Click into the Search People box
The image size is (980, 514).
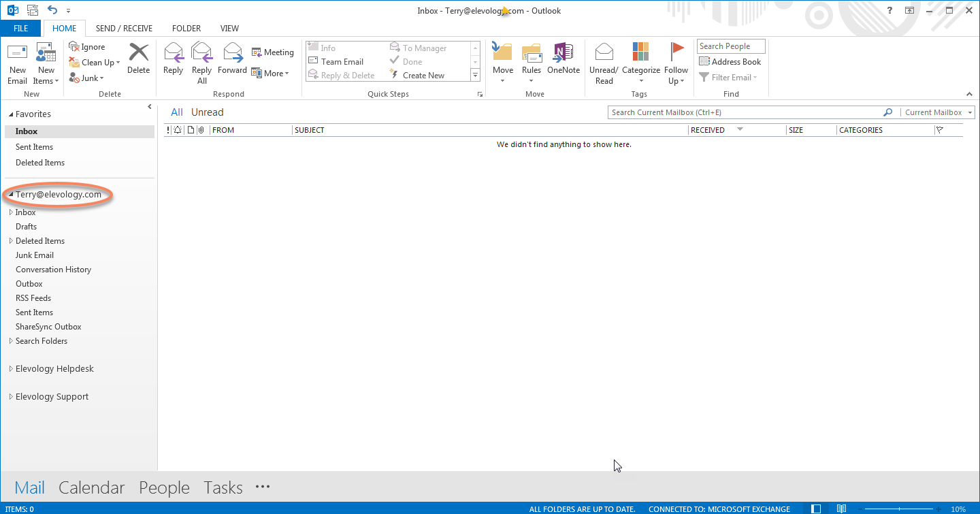(x=731, y=46)
